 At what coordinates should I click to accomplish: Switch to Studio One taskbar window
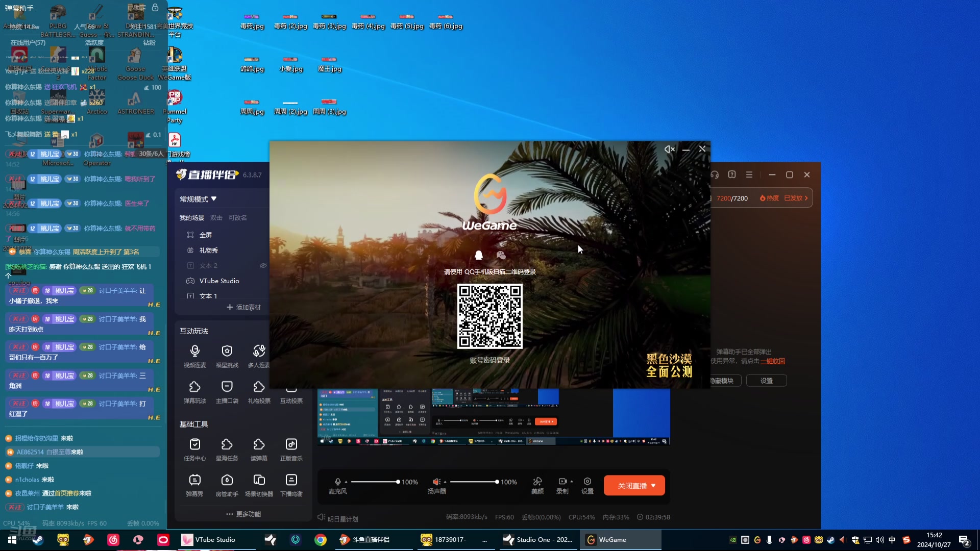(537, 540)
